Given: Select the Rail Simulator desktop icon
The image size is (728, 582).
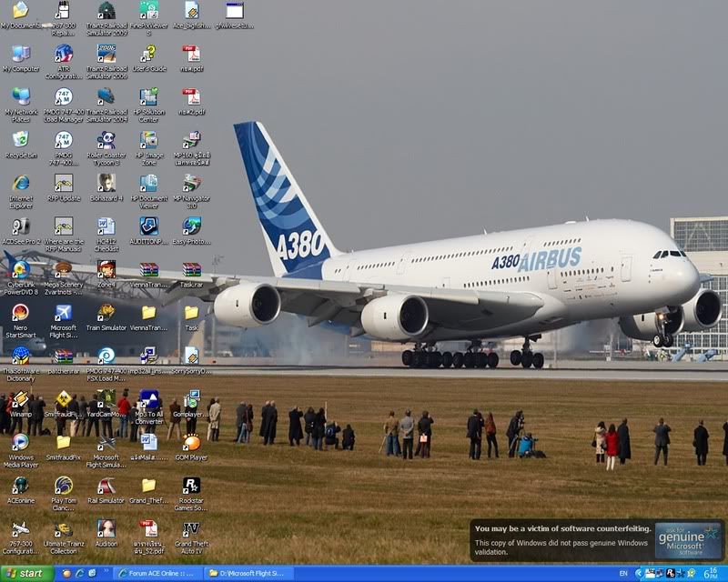Looking at the screenshot, I should point(106,490).
